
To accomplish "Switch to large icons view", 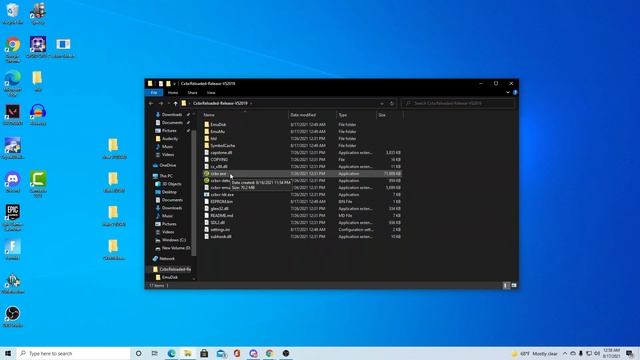I will point(514,285).
